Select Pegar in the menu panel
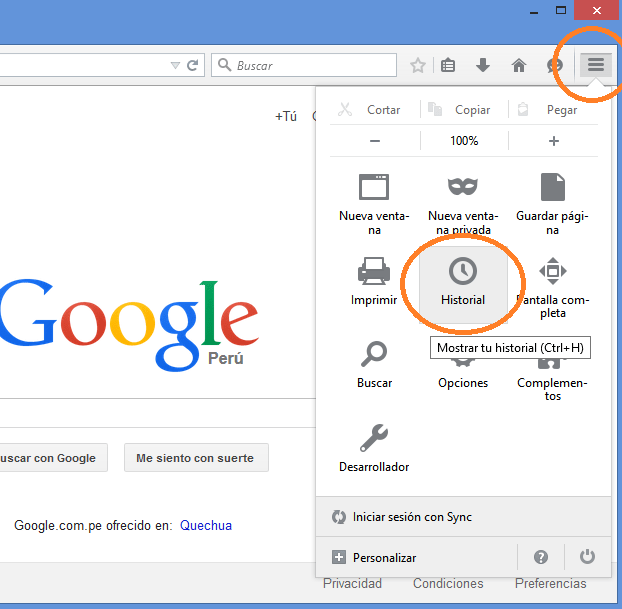622x609 pixels. [548, 109]
